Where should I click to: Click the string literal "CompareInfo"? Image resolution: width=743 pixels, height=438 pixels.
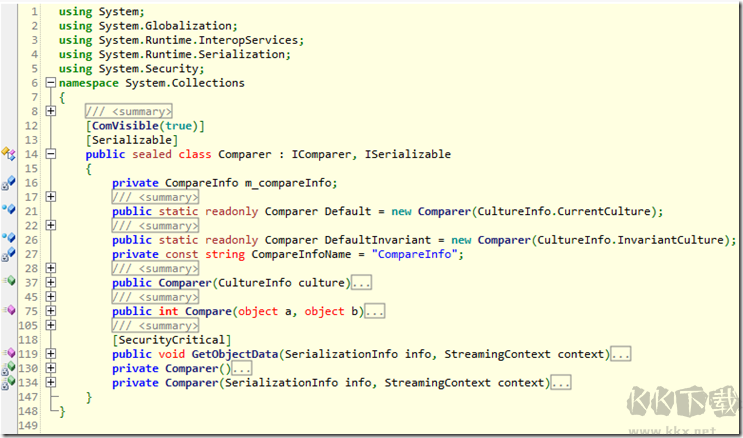[x=414, y=254]
